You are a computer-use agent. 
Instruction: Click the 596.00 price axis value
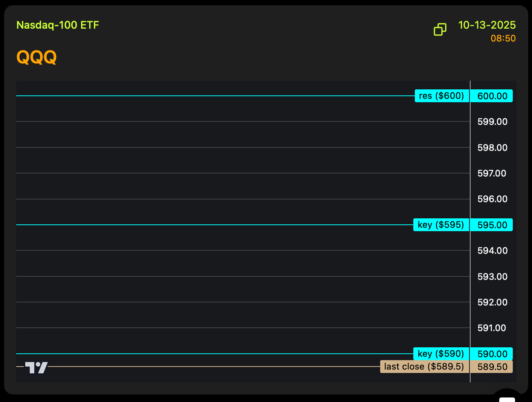tap(492, 199)
